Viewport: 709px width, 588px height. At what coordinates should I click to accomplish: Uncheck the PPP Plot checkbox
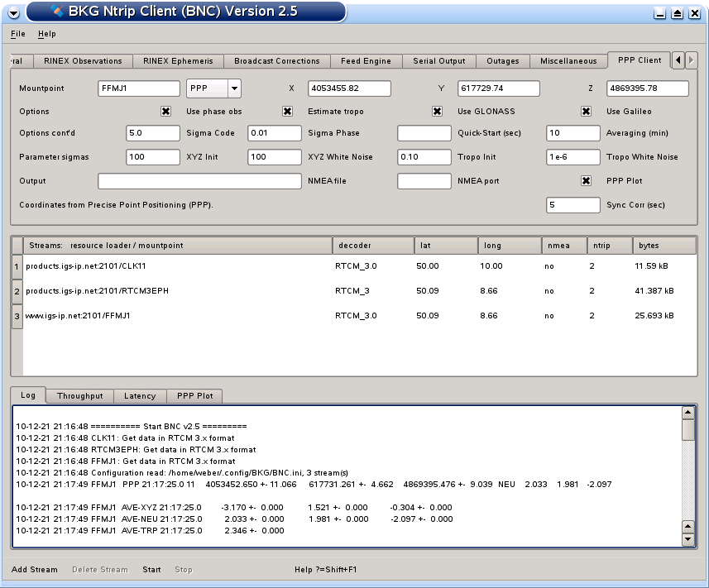(x=586, y=181)
